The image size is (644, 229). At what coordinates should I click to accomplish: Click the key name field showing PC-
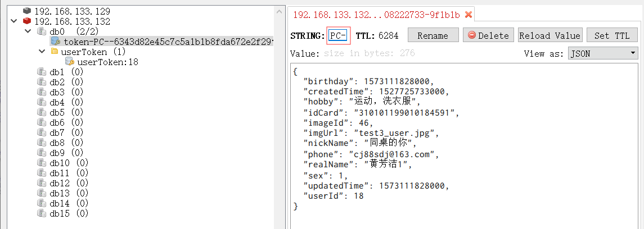click(339, 35)
